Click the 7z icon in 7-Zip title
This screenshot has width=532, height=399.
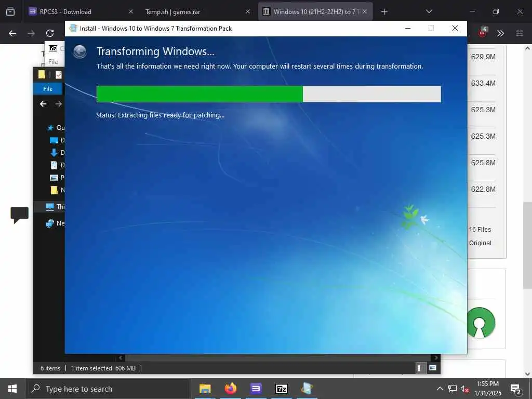(53, 48)
